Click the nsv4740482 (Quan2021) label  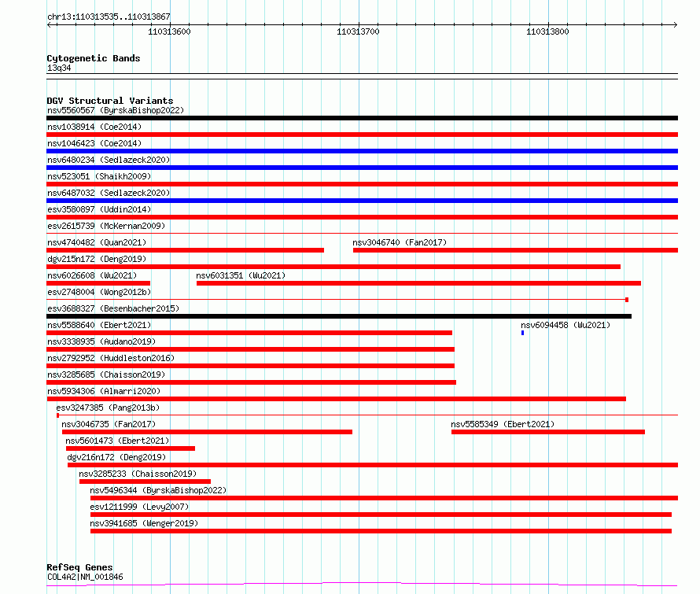(x=97, y=242)
